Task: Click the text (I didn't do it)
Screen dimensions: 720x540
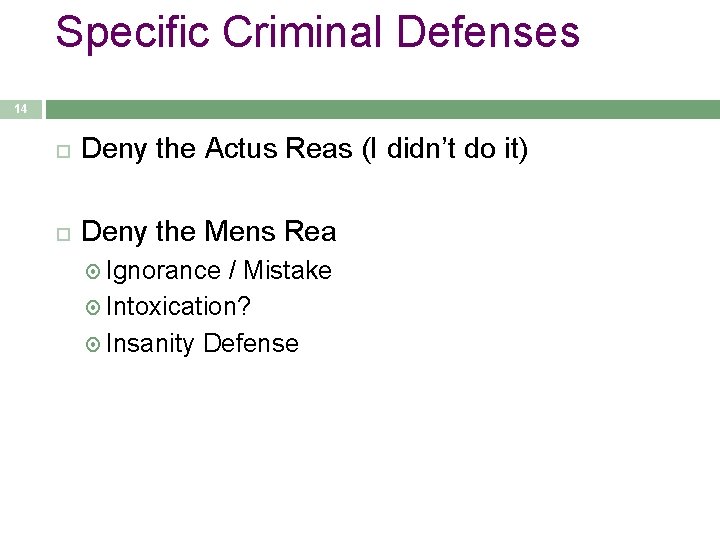Action: tap(445, 149)
